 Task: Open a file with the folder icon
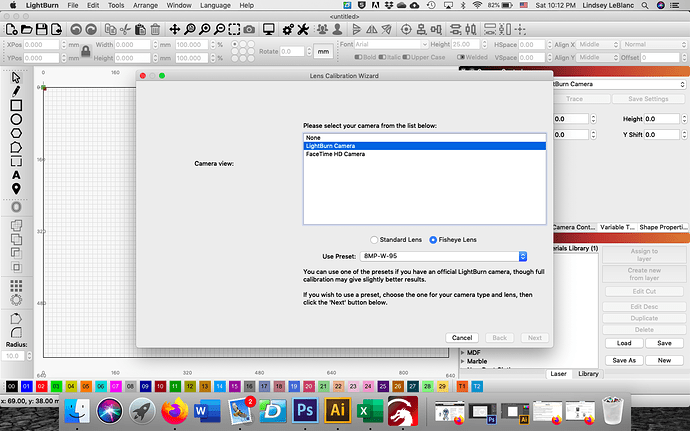(x=26, y=29)
